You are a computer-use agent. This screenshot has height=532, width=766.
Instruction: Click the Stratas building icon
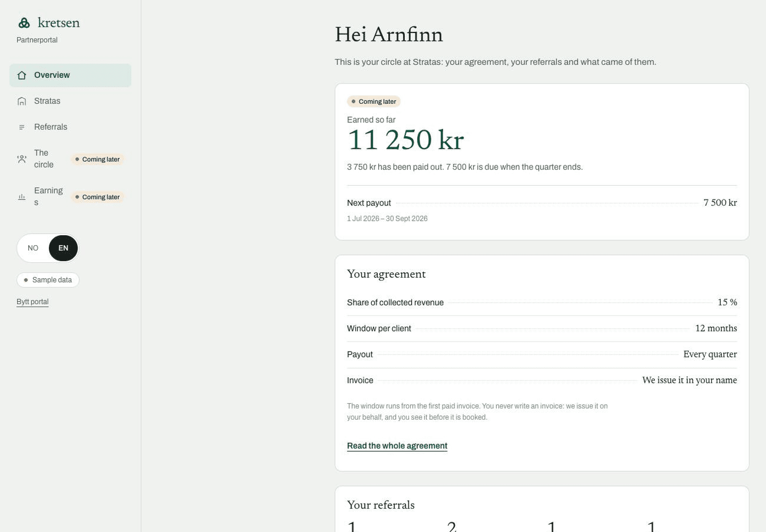(x=22, y=101)
